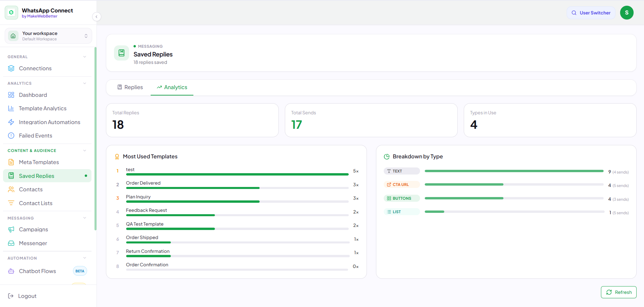Collapse the Content & Audience section chevron

85,151
